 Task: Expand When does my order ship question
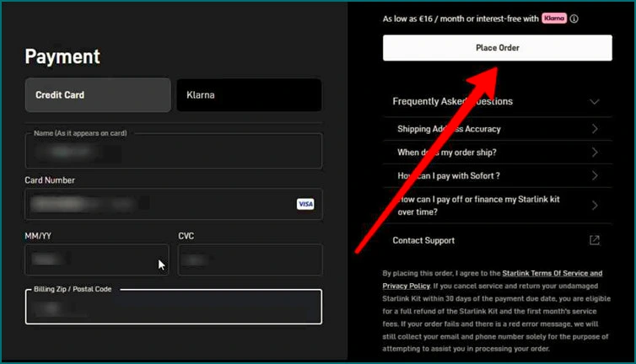tap(498, 153)
